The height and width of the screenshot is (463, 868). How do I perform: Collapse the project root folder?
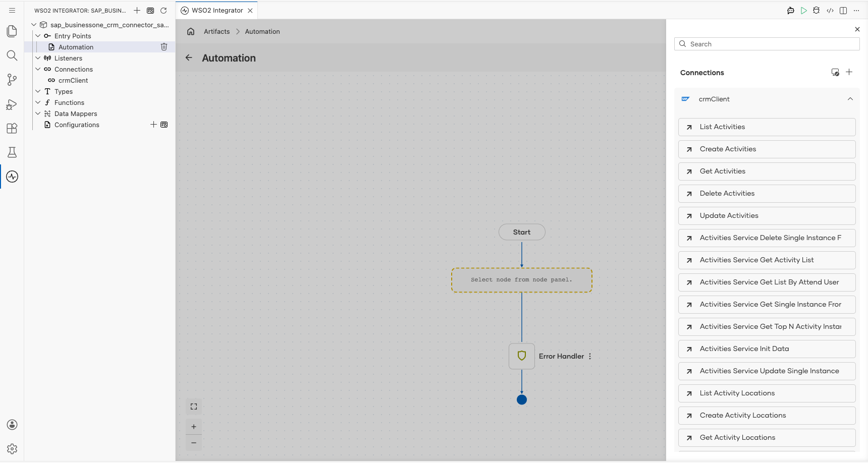pos(34,25)
